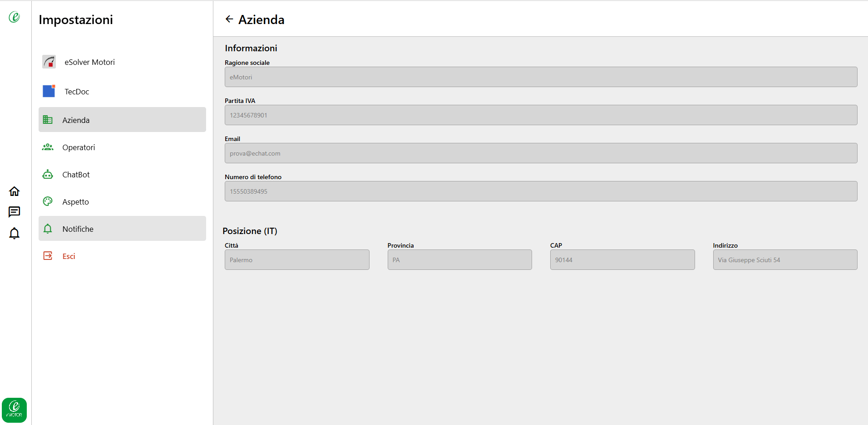The width and height of the screenshot is (868, 425).
Task: Click the back arrow next to Azienda
Action: (229, 19)
